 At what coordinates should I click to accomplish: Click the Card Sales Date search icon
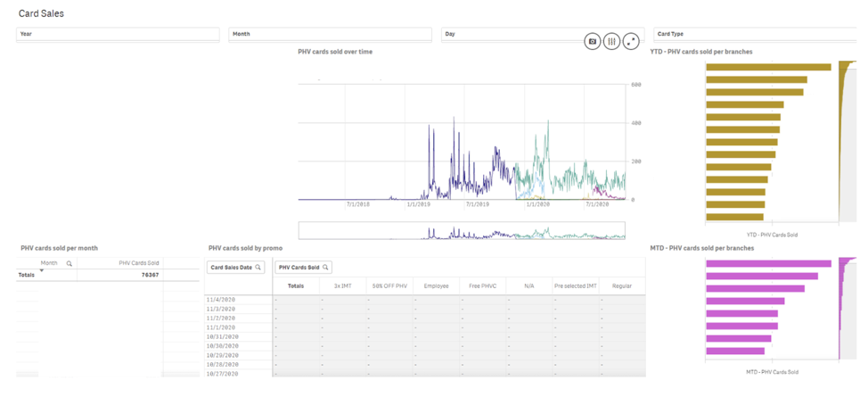point(258,268)
